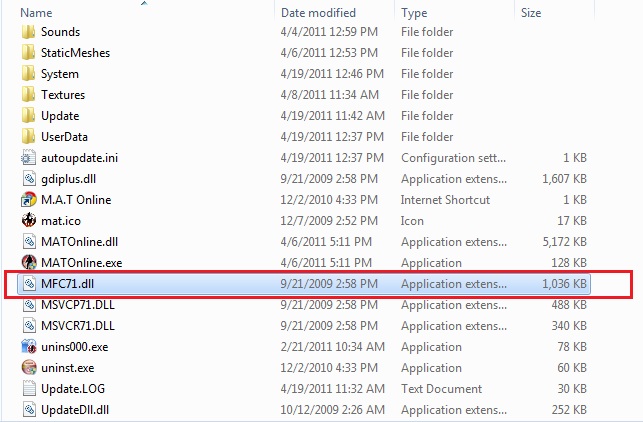Click the gdiplus.dll file icon

29,179
